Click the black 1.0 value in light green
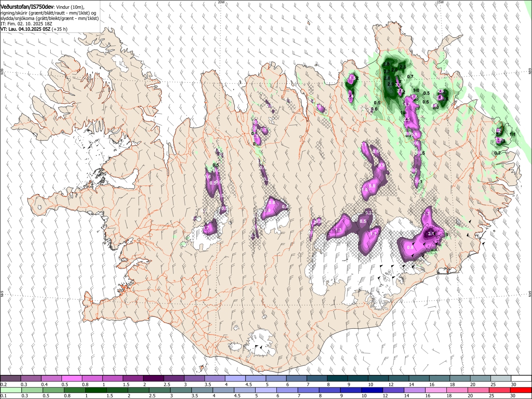Viewport: 532px width, 399px height. pyautogui.click(x=416, y=90)
